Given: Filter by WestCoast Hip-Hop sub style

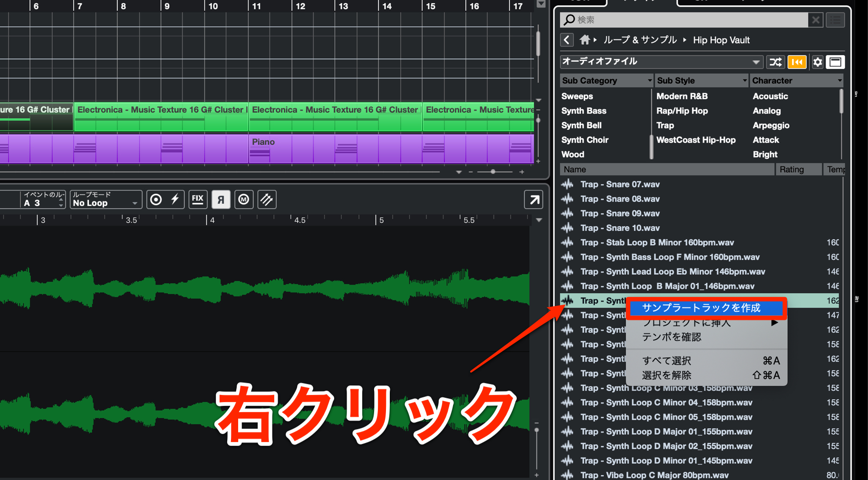Looking at the screenshot, I should point(696,140).
